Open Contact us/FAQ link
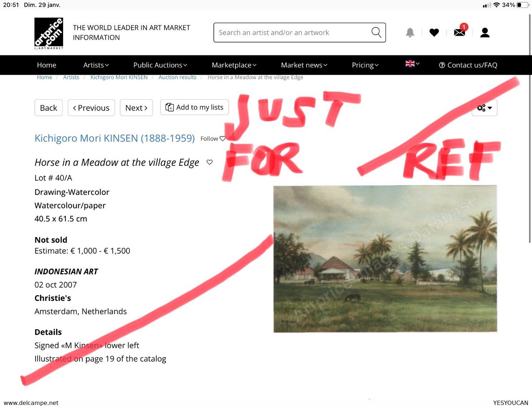The width and height of the screenshot is (532, 406). click(468, 65)
